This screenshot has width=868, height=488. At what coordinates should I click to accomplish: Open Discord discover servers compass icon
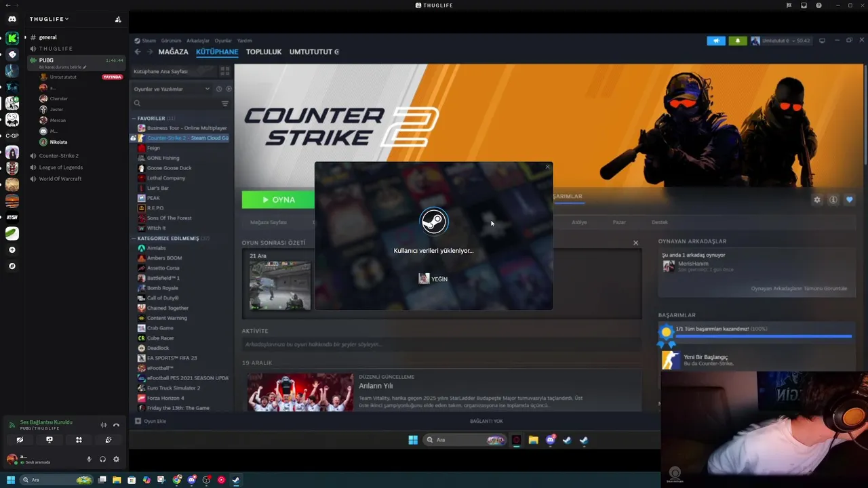pos(12,266)
